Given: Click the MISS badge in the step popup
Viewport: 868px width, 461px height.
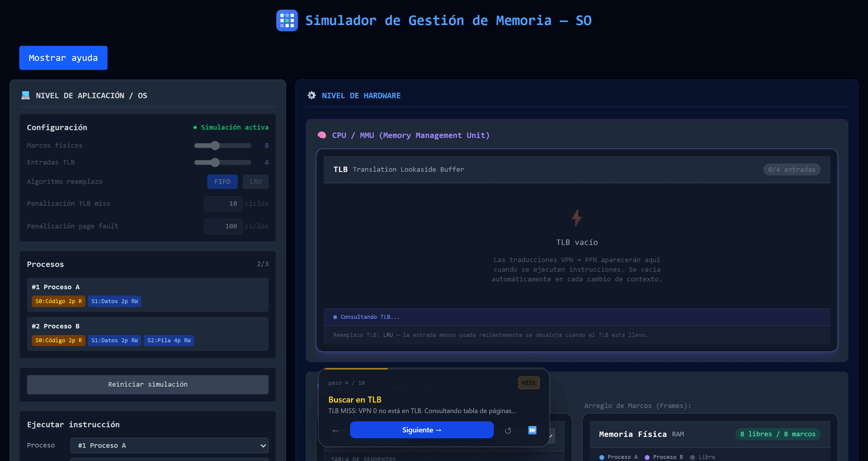Looking at the screenshot, I should (x=528, y=383).
